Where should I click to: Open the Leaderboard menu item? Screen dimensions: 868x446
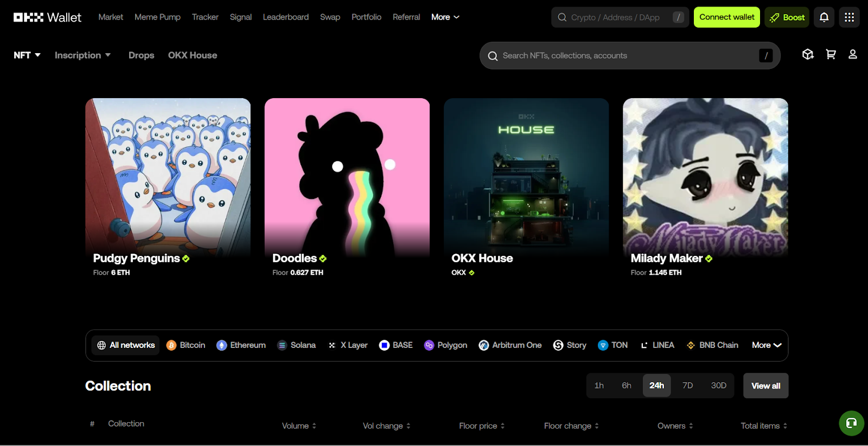[286, 17]
